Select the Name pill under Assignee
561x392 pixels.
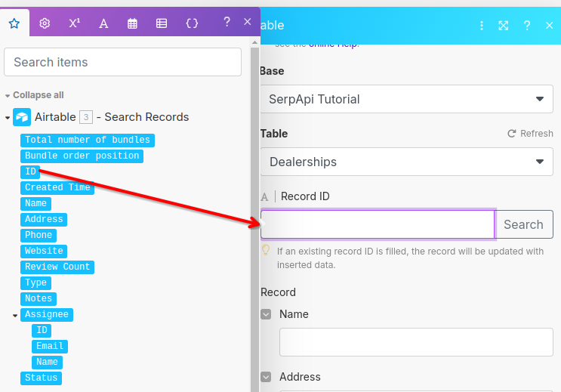(47, 362)
